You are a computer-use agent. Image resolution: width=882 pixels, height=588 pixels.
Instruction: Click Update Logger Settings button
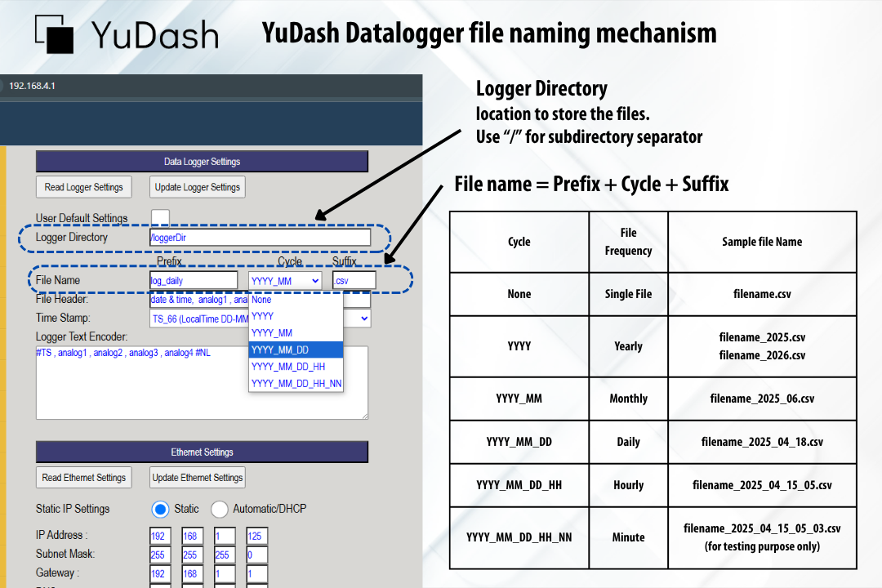pyautogui.click(x=198, y=187)
